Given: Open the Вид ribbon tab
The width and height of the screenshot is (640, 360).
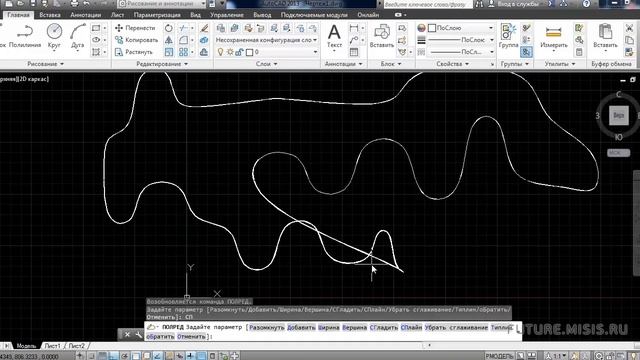Looking at the screenshot, I should pos(195,15).
